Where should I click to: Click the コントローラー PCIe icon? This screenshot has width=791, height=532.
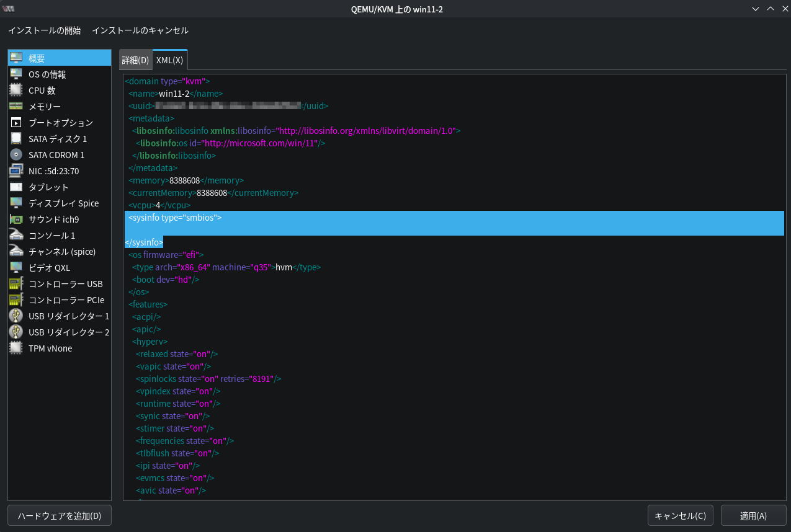[16, 300]
